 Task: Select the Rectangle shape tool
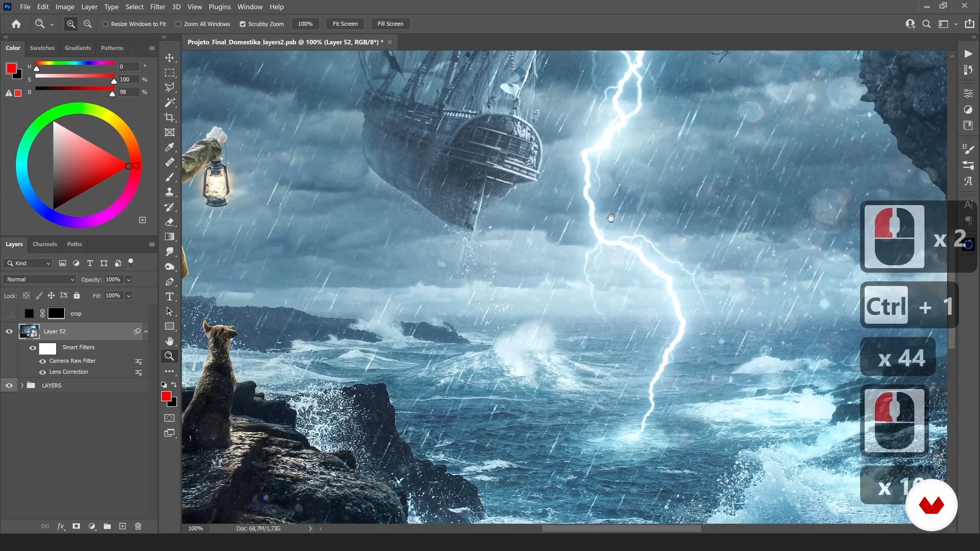point(169,327)
